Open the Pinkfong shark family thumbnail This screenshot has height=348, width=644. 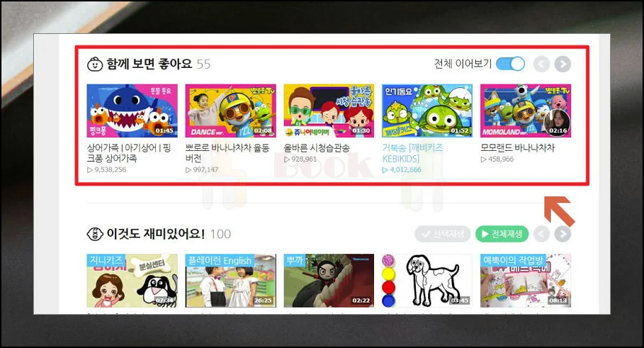[x=132, y=111]
